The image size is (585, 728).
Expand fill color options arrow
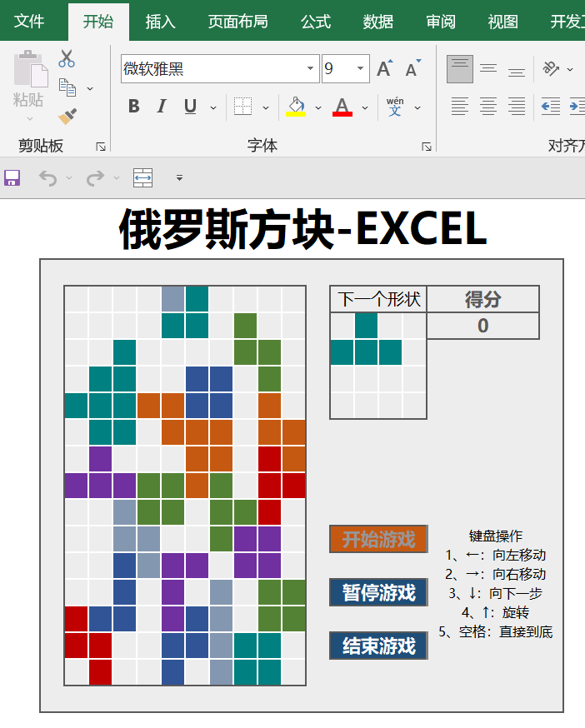click(317, 107)
